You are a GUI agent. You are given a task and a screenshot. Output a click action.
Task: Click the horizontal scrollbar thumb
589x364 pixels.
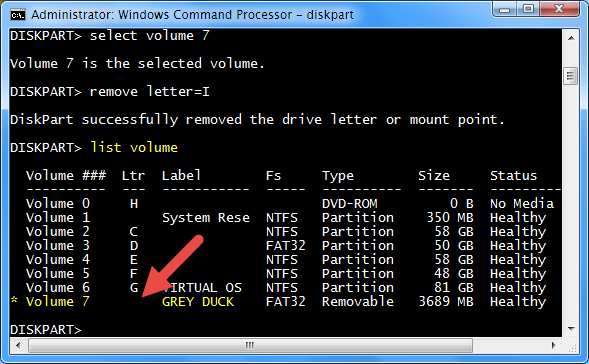coord(250,345)
